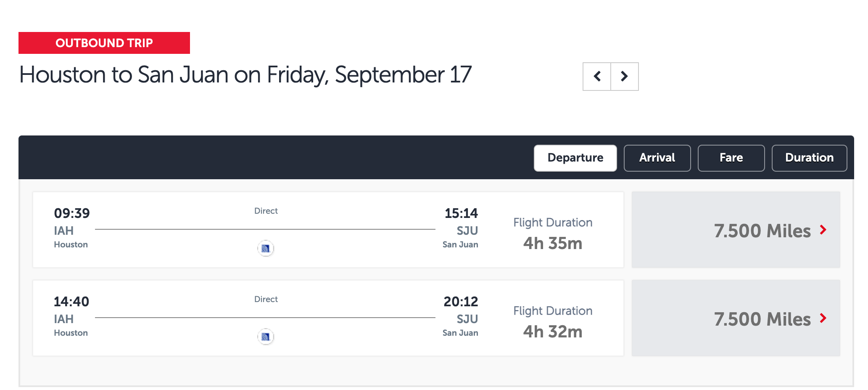Go to the previous day arrow

coord(597,77)
